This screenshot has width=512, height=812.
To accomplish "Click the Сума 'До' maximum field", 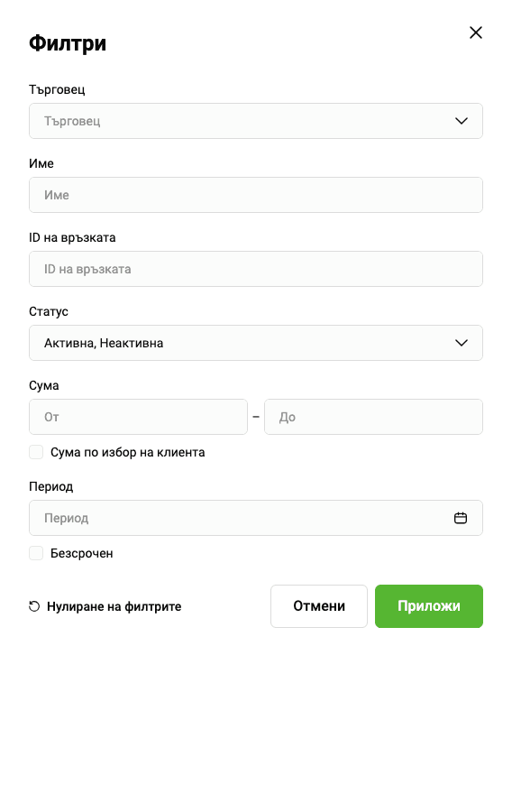I will [373, 417].
